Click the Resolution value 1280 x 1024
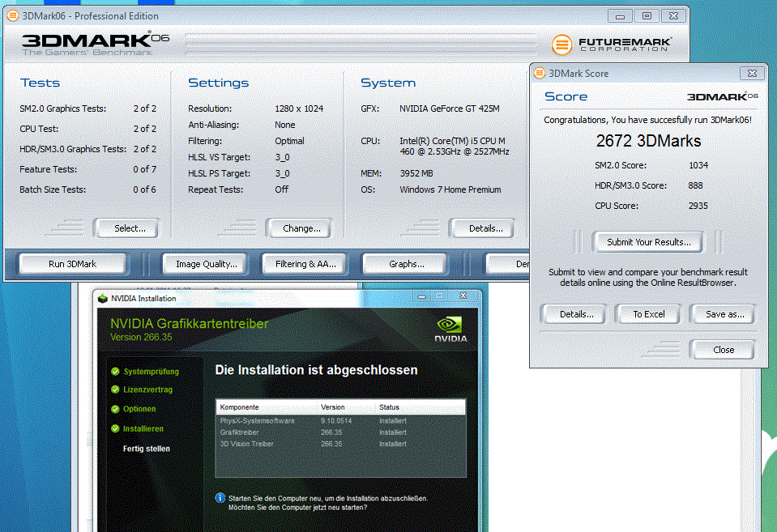777x532 pixels. click(299, 109)
